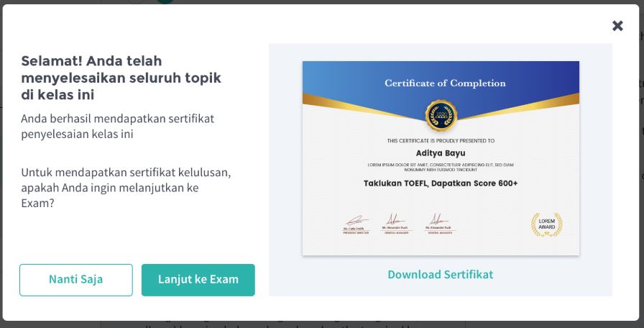Click the Untuk mendapatkan sertifikat kelulusan paragraph
Image resolution: width=644 pixels, height=328 pixels.
coord(126,188)
